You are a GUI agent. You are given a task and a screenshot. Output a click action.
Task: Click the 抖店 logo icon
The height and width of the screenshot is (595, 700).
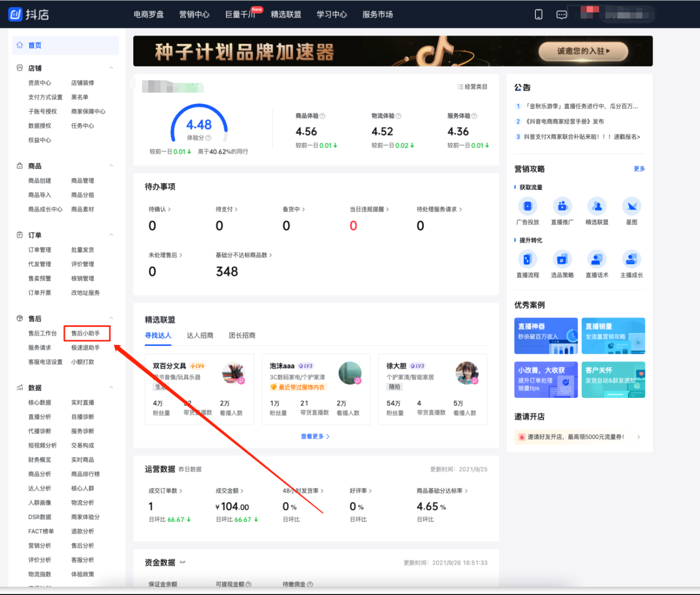coord(15,14)
